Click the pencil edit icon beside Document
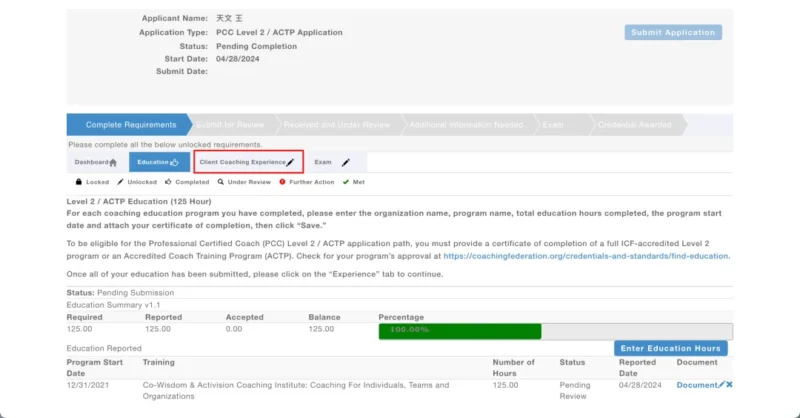Image resolution: width=800 pixels, height=418 pixels. pos(721,385)
